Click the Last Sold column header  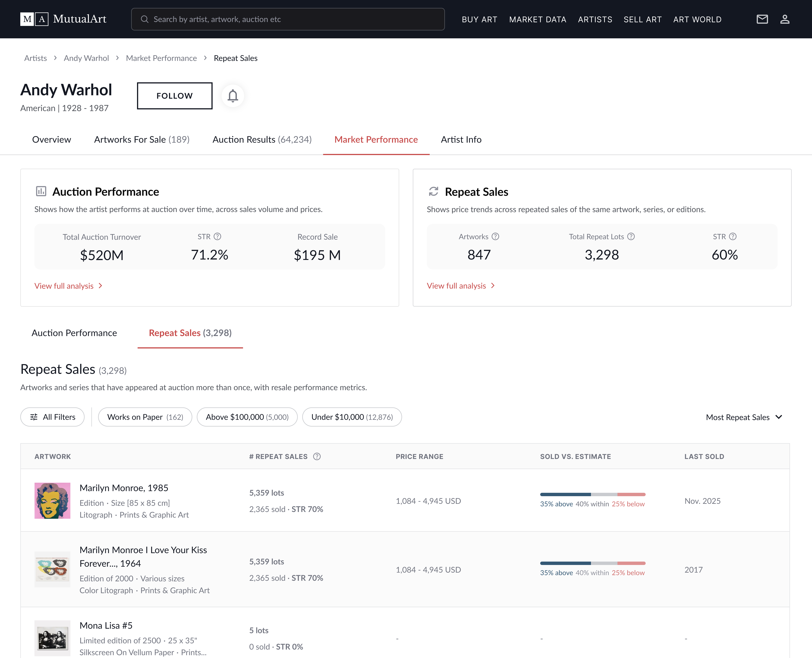point(704,456)
